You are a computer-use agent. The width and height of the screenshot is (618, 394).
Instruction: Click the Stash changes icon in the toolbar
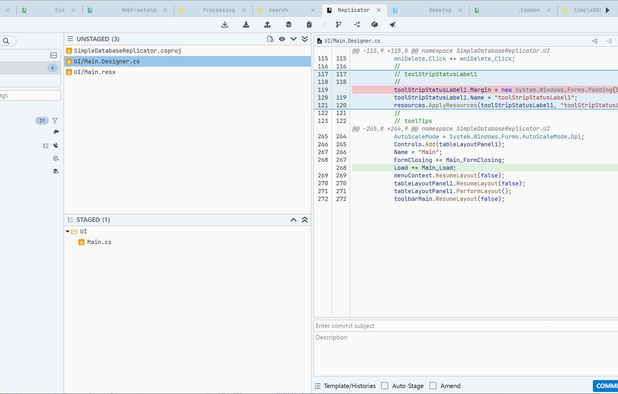coord(289,24)
